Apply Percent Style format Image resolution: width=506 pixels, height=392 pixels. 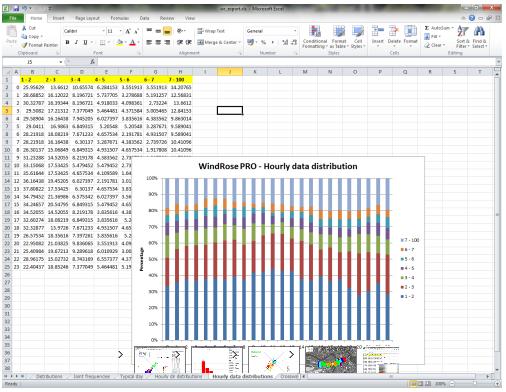(x=263, y=42)
